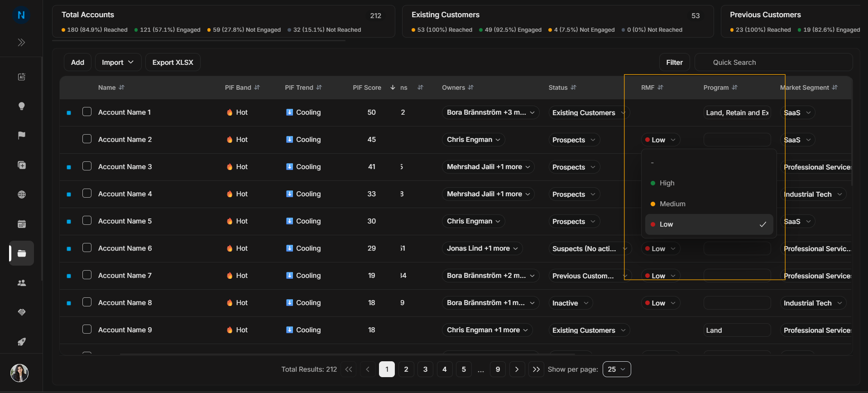This screenshot has width=868, height=393.
Task: Select Account Name 8 checkbox
Action: [87, 302]
